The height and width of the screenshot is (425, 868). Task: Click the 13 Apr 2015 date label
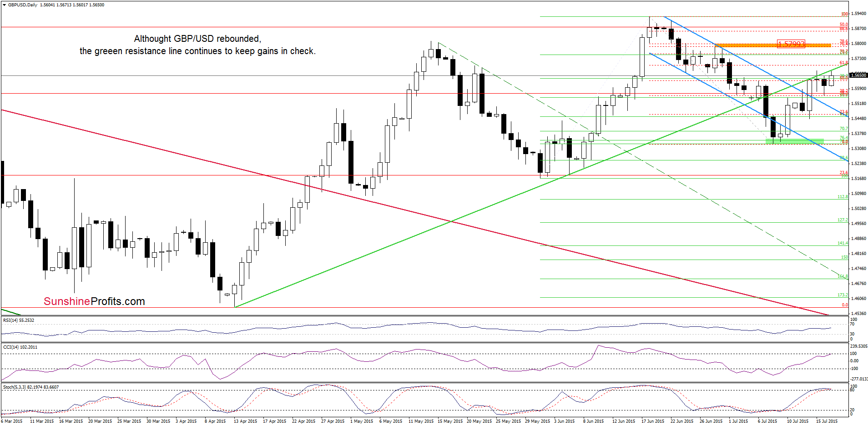tap(245, 421)
